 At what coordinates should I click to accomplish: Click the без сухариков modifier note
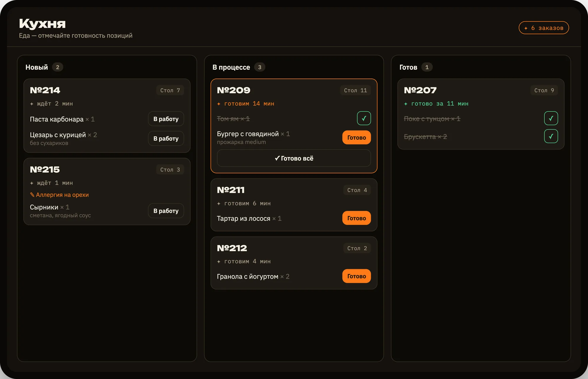pyautogui.click(x=49, y=143)
